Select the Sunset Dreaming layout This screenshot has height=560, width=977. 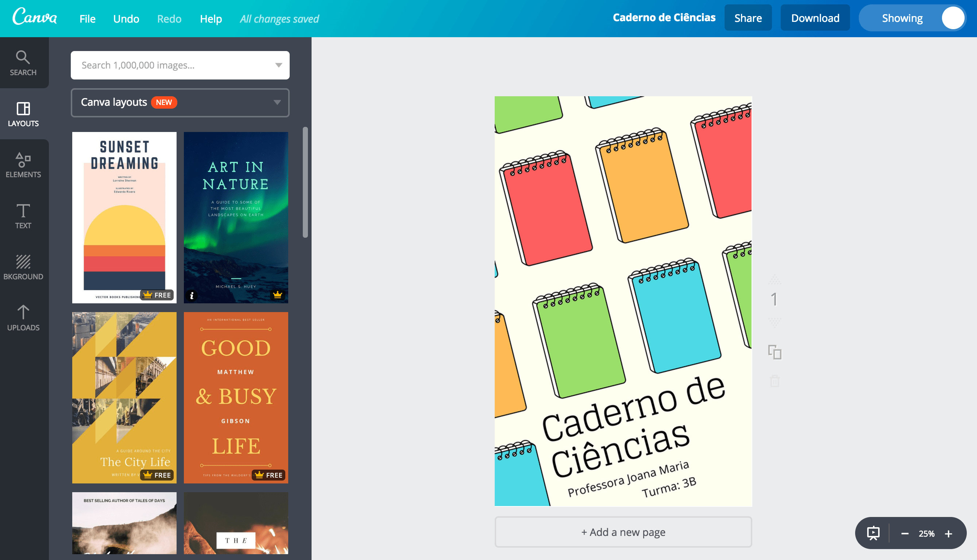pos(124,217)
